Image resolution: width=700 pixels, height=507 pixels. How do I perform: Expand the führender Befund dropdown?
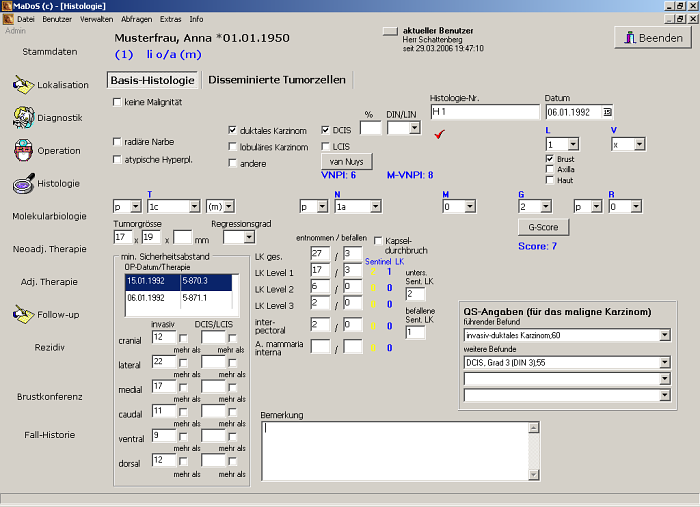(x=665, y=336)
